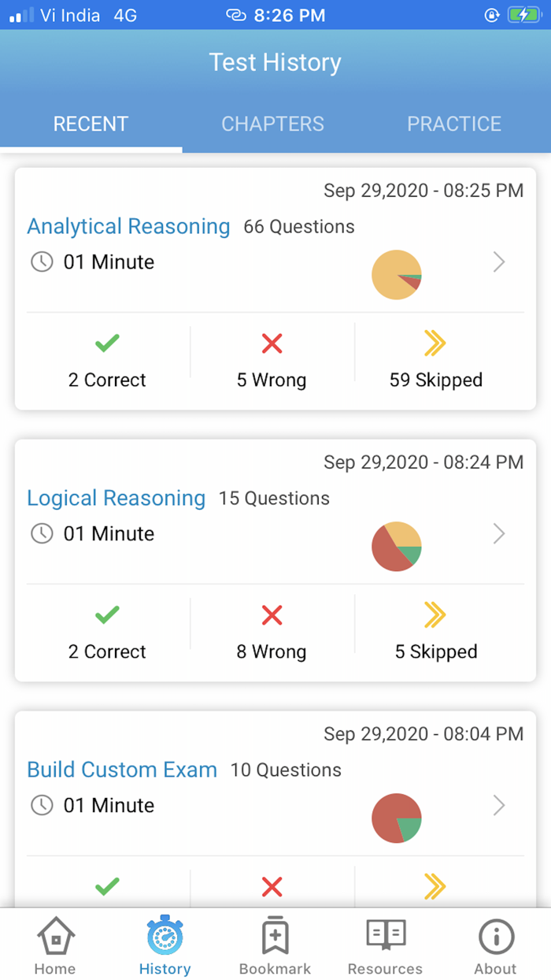This screenshot has height=980, width=551.
Task: Click the clock icon on Logical Reasoning card
Action: [x=41, y=533]
